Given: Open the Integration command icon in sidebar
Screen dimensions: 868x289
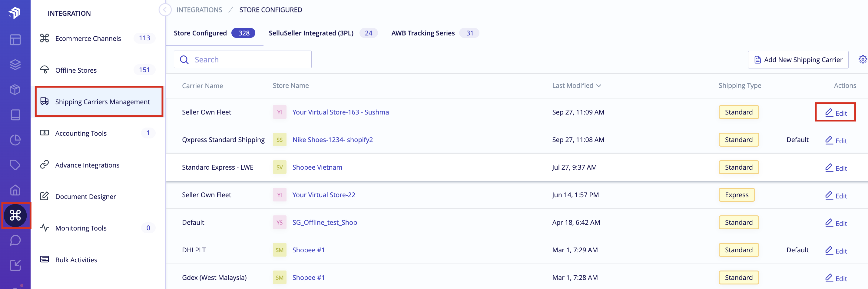Looking at the screenshot, I should pos(15,215).
